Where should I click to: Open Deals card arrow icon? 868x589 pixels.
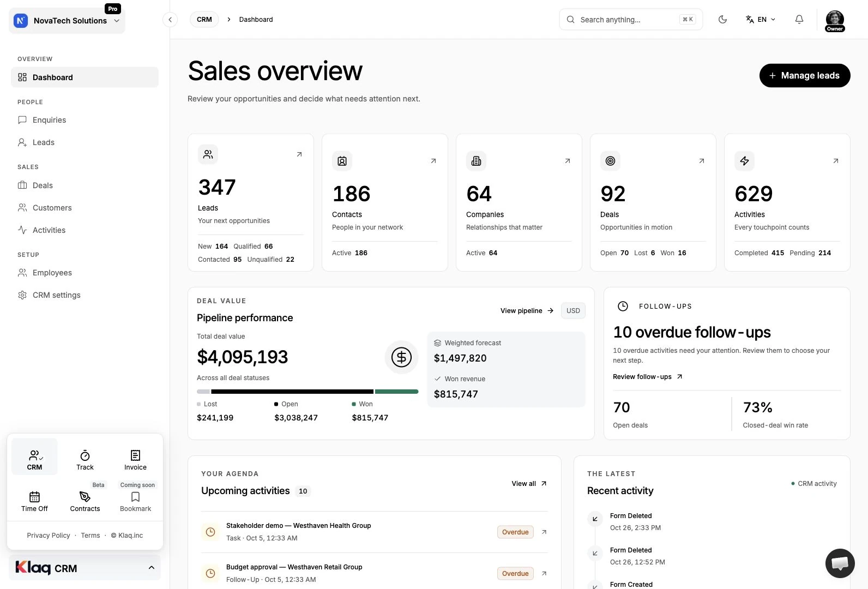pos(702,161)
